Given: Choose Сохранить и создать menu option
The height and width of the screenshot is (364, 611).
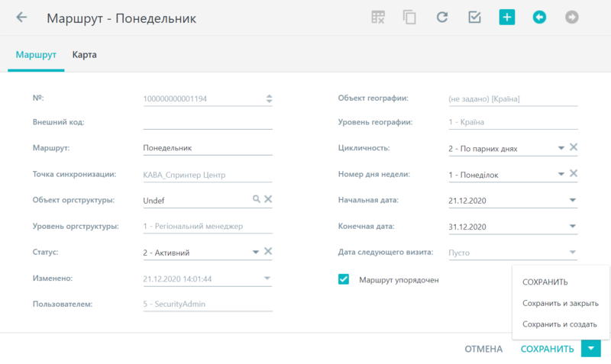Looking at the screenshot, I should [561, 324].
